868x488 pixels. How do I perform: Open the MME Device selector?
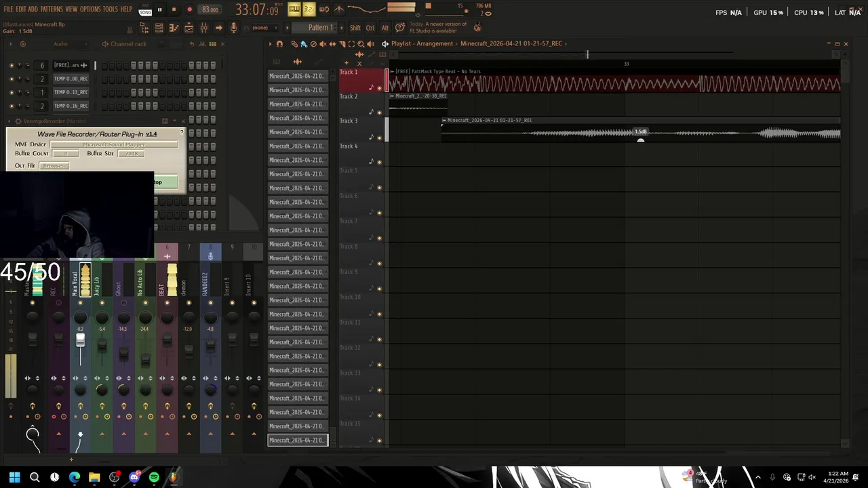pyautogui.click(x=114, y=144)
